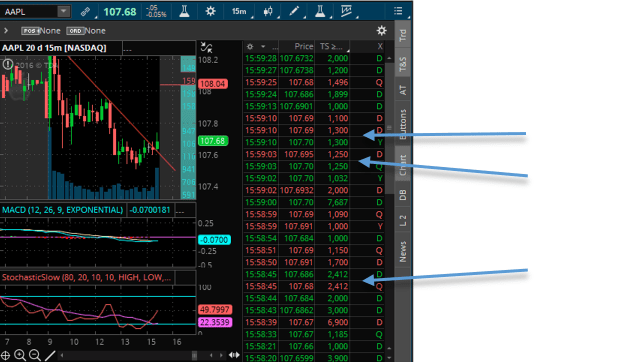Click the price axis auto-scale arrows icon
This screenshot has width=617, height=362.
pyautogui.click(x=207, y=48)
